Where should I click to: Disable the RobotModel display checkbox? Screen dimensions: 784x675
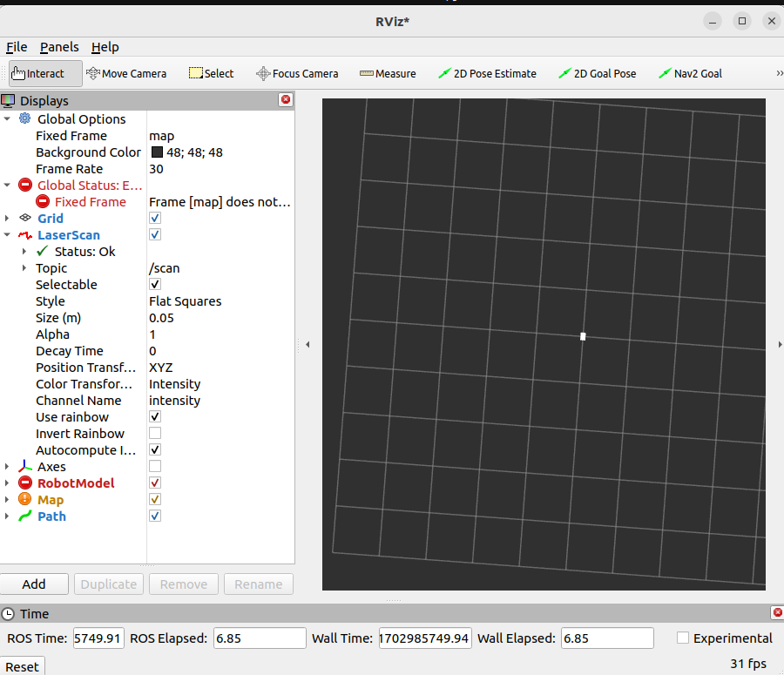[x=155, y=483]
